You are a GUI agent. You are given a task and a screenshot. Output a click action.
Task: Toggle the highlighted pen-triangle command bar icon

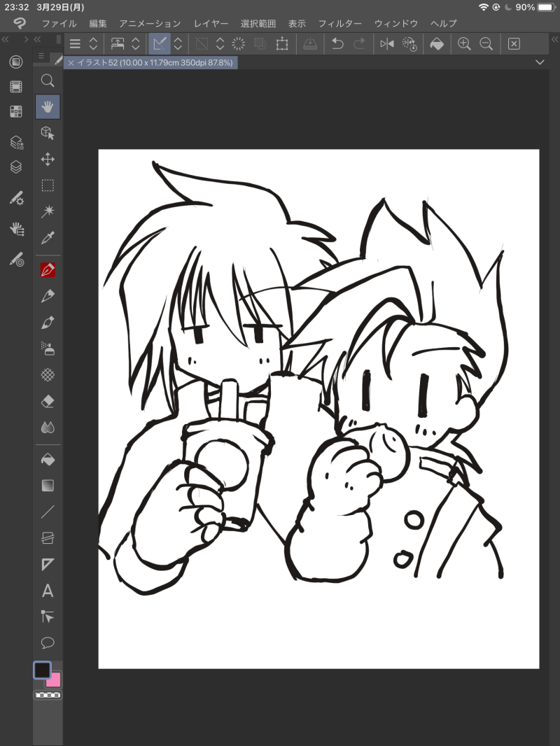pos(160,44)
